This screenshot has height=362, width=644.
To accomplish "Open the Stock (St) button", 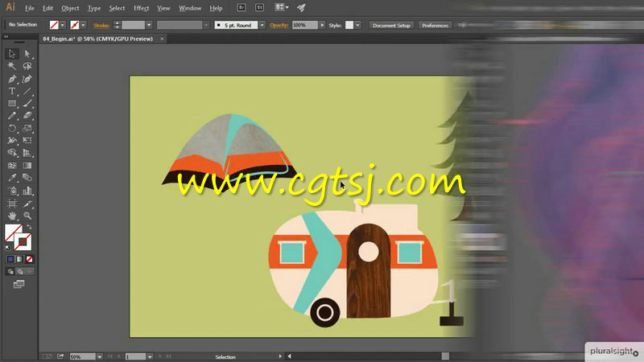I will point(259,7).
